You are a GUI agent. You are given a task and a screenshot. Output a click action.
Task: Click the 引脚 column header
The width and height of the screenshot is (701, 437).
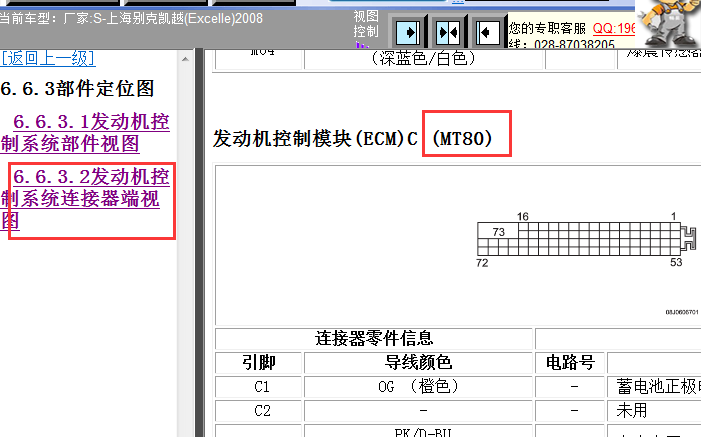click(259, 362)
